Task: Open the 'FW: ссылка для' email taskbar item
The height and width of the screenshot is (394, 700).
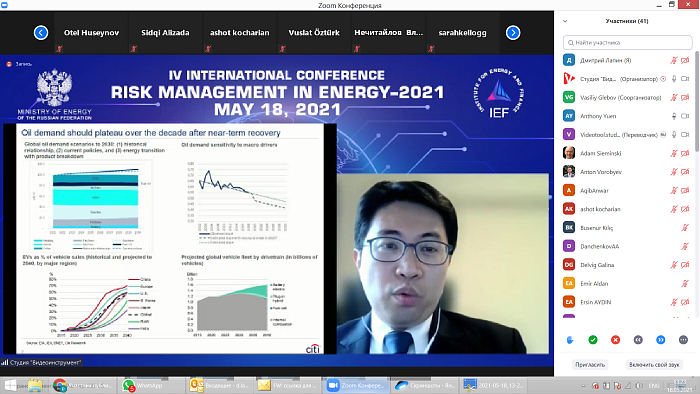Action: point(287,385)
